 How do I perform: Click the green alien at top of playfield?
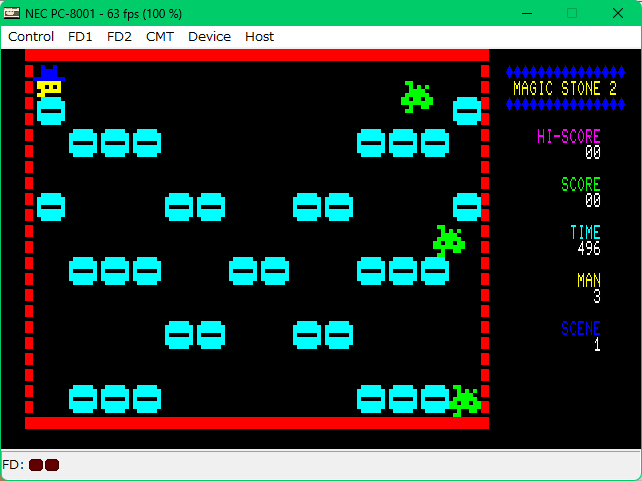point(417,97)
